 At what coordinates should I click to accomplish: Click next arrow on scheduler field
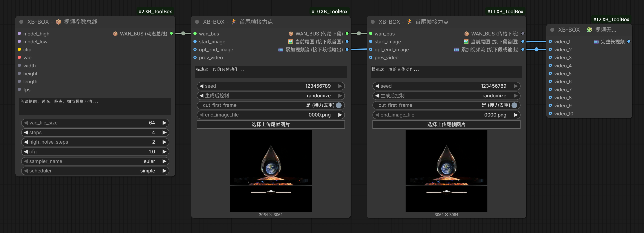tap(165, 171)
